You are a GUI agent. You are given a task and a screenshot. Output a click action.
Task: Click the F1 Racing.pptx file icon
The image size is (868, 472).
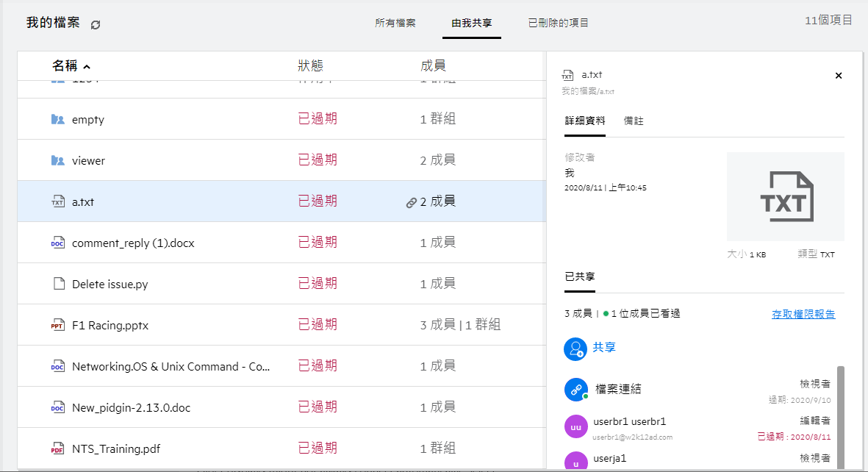(58, 325)
